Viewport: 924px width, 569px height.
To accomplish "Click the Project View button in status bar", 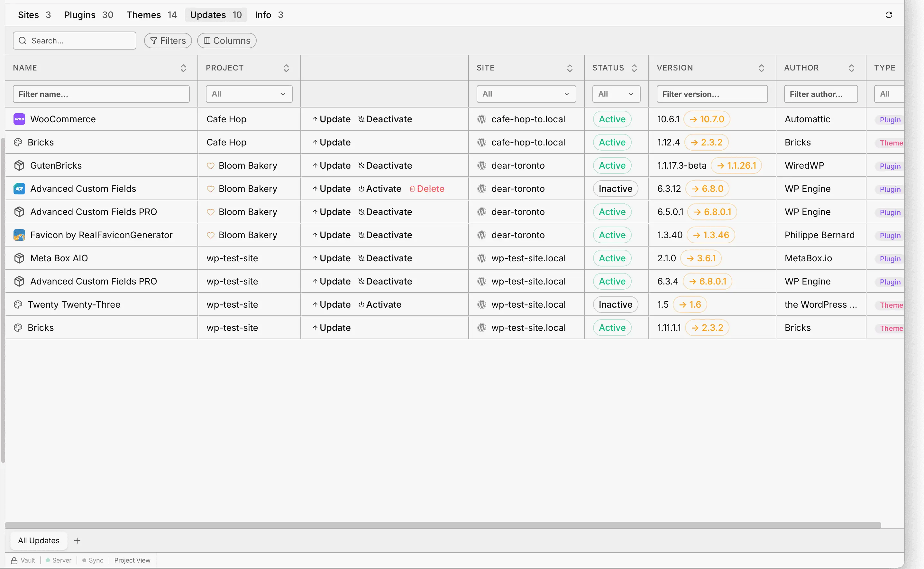I will (x=133, y=560).
